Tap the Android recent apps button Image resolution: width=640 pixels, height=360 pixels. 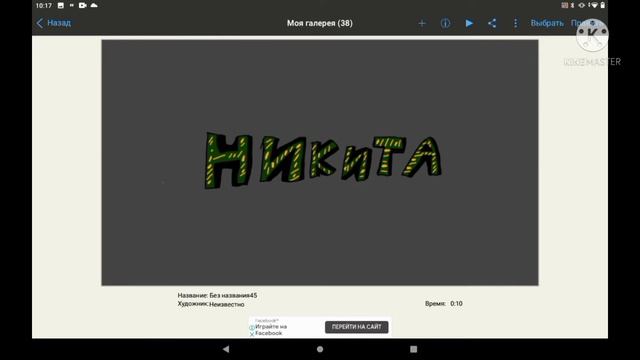[x=413, y=349]
